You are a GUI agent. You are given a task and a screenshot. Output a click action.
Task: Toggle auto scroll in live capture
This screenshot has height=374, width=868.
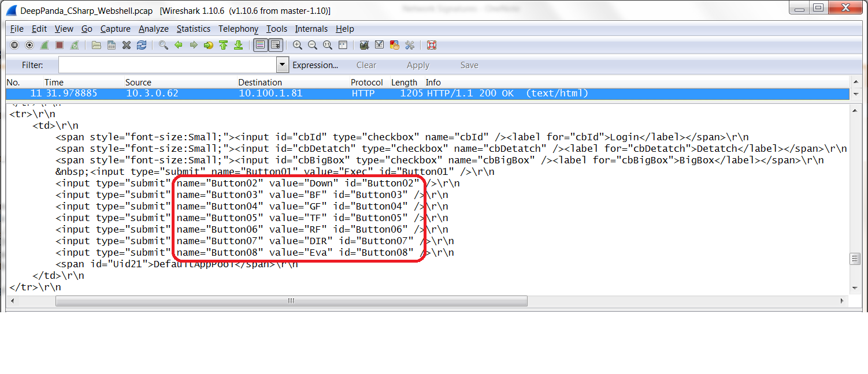tap(276, 45)
